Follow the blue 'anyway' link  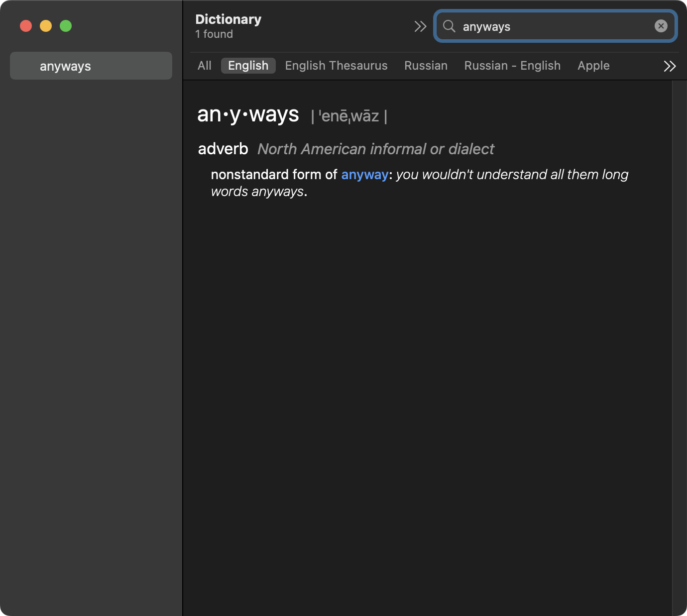click(364, 175)
